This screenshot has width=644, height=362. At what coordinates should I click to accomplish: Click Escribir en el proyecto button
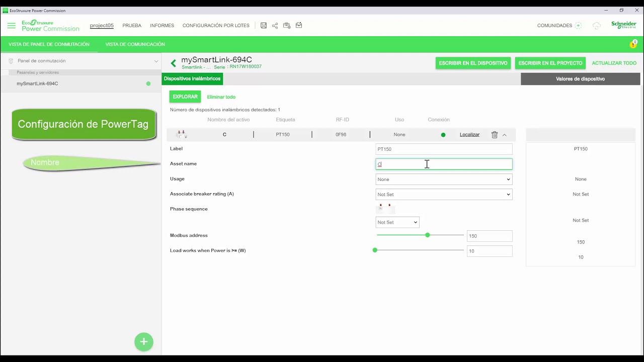click(x=550, y=63)
